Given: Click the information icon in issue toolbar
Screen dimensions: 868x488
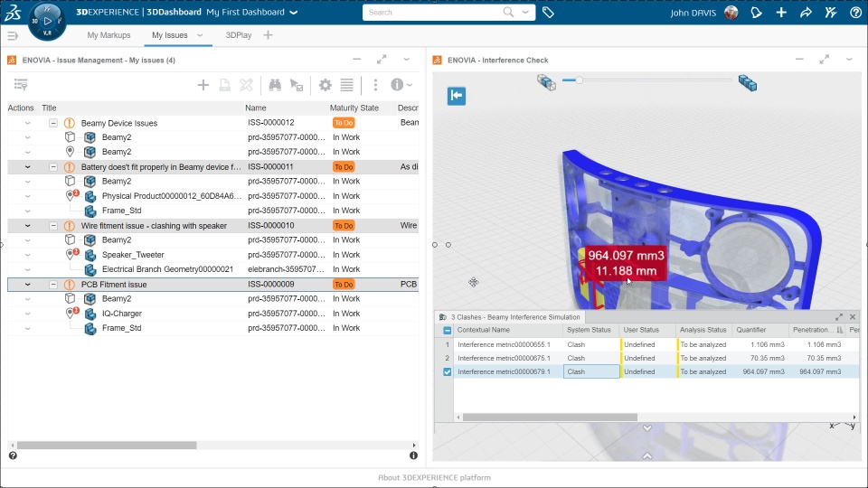Looking at the screenshot, I should pos(397,85).
